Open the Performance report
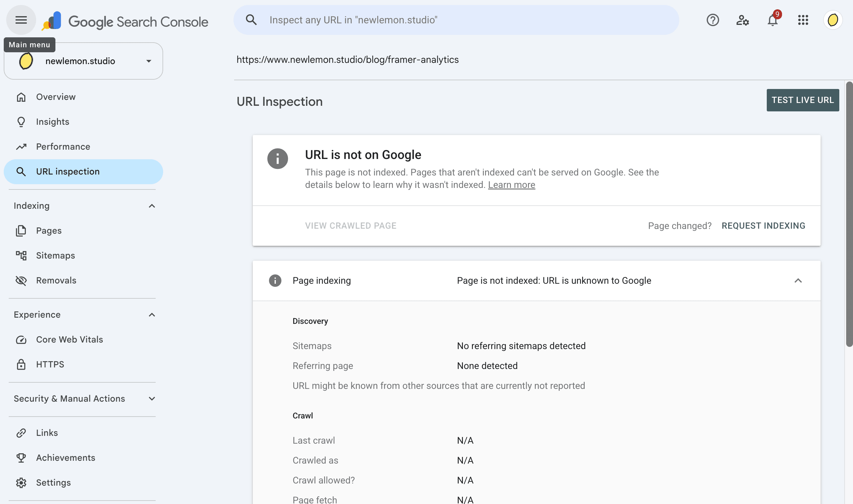 [84, 147]
